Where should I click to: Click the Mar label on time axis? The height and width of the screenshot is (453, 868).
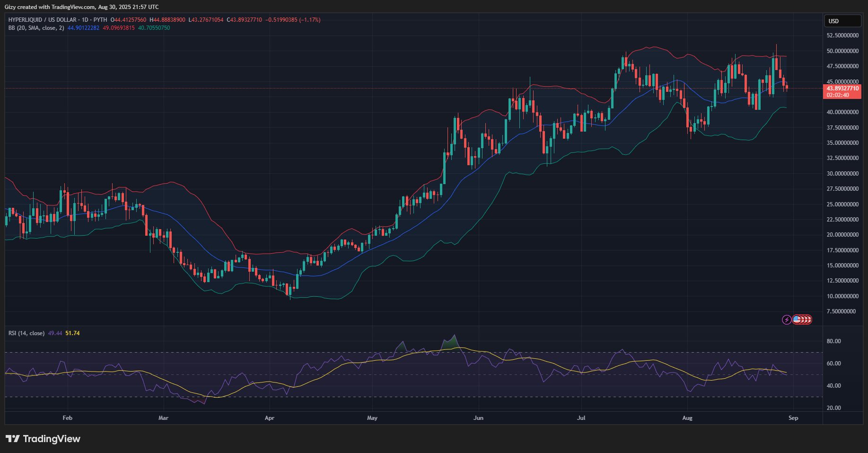tap(163, 418)
